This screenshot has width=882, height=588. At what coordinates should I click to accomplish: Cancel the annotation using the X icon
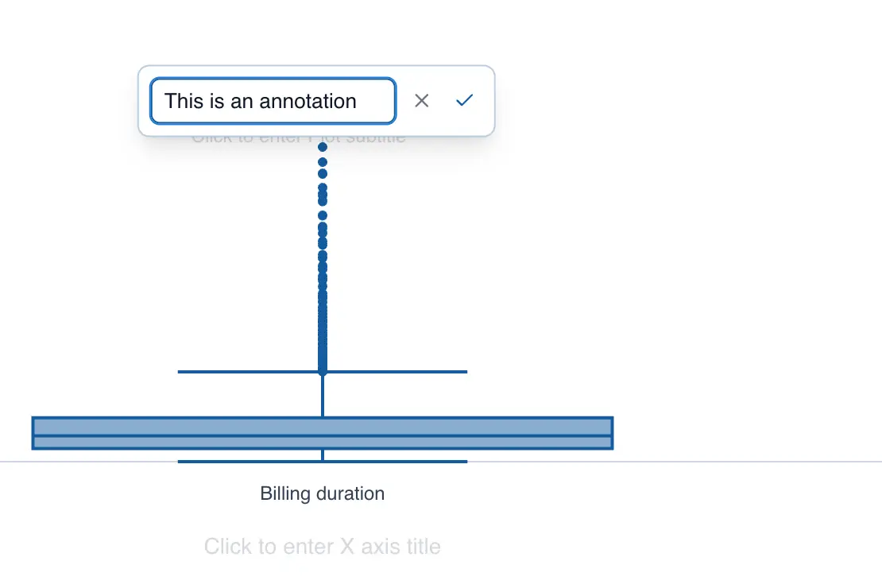[x=422, y=100]
